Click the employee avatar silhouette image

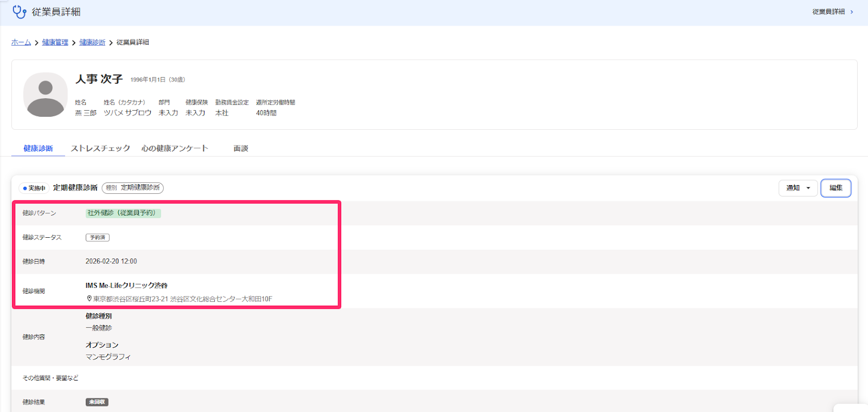tap(46, 94)
